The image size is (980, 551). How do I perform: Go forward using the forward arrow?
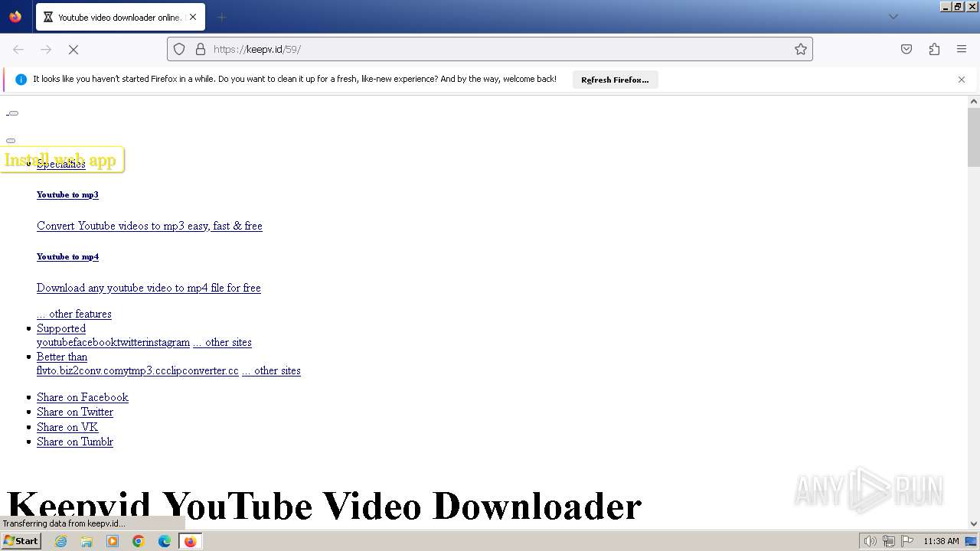pyautogui.click(x=46, y=49)
